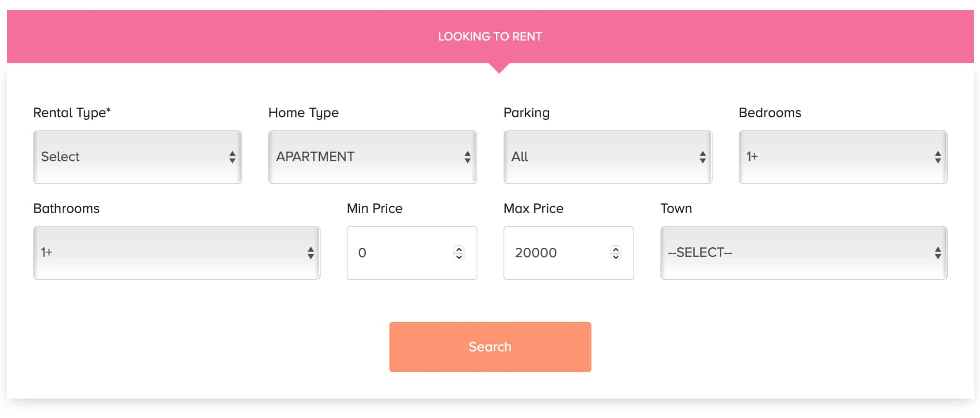
Task: Click the Parking label
Action: click(527, 113)
